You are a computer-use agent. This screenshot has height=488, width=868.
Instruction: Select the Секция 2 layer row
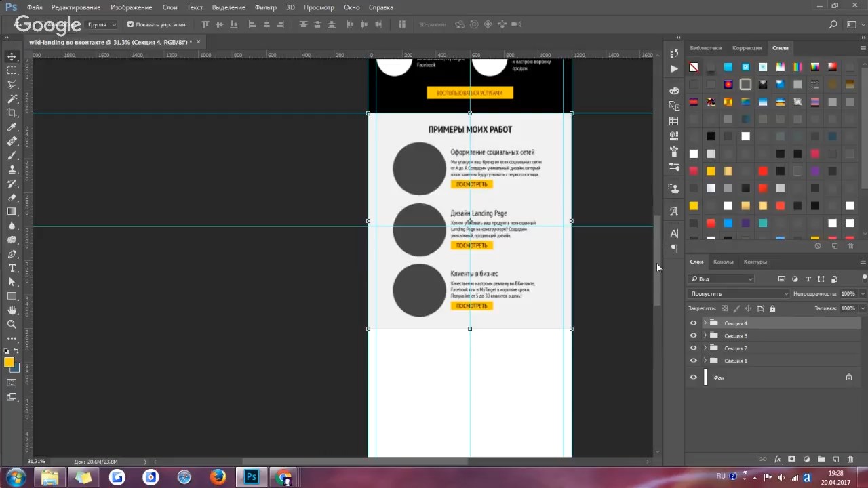(775, 348)
